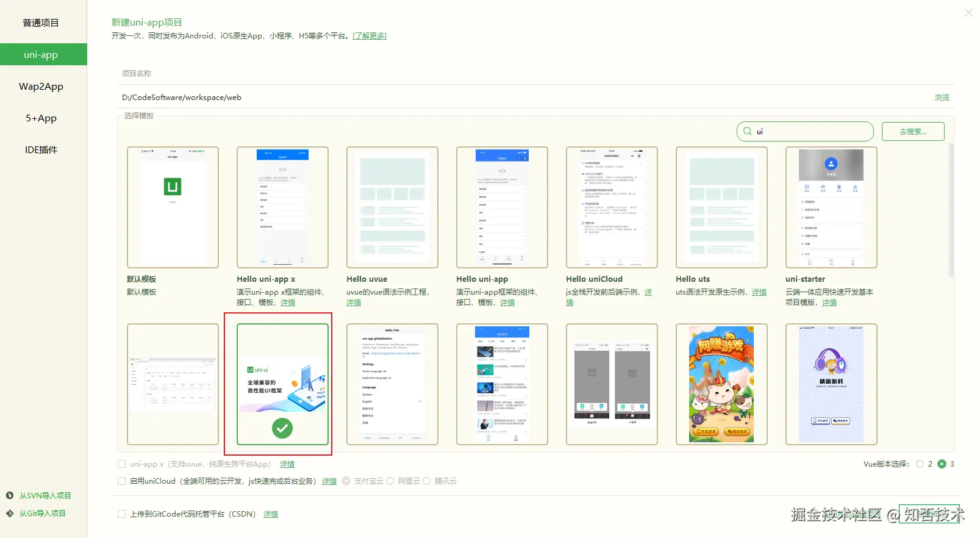Open 详情 link beside the GitCode upload option
980x538 pixels.
(271, 514)
